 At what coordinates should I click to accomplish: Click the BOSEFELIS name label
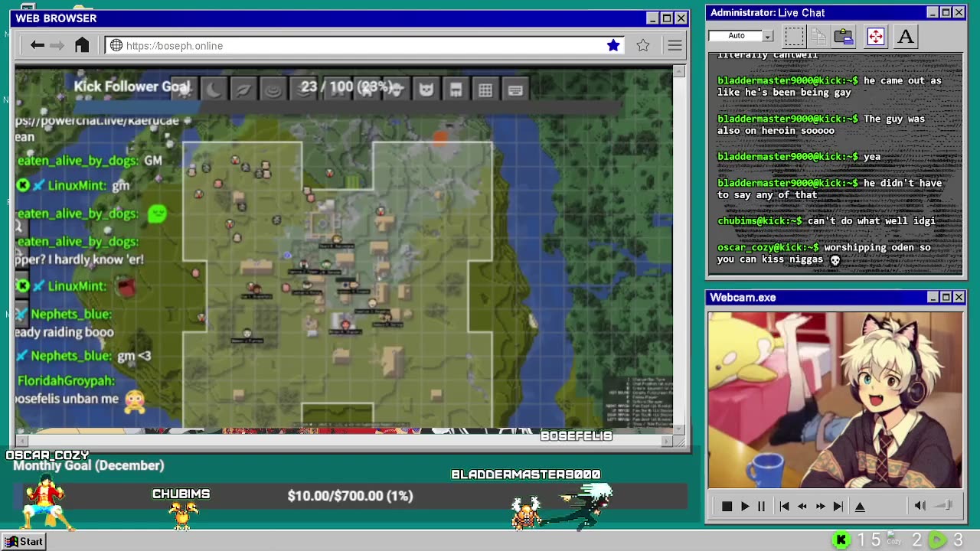pyautogui.click(x=577, y=435)
